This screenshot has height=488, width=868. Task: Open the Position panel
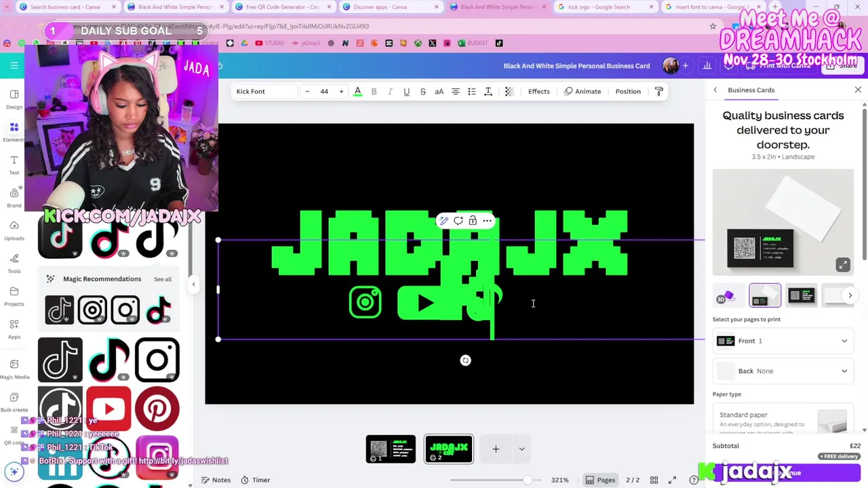pyautogui.click(x=628, y=91)
